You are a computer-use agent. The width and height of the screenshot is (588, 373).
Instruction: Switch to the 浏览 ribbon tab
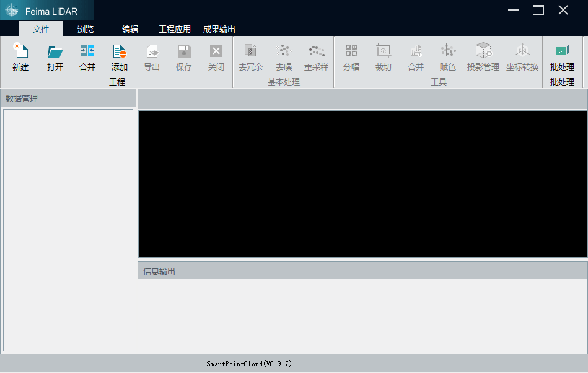86,29
